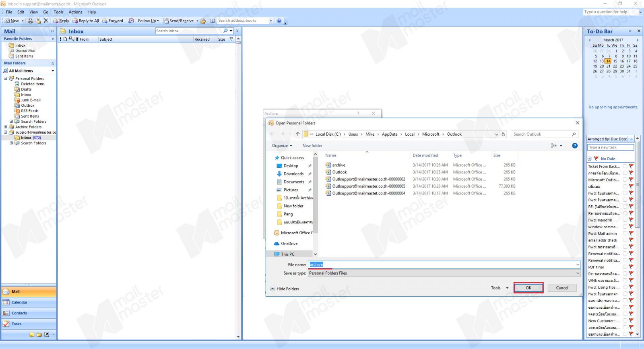Collapse the Mail Folders section
The width and height of the screenshot is (644, 349).
click(53, 63)
